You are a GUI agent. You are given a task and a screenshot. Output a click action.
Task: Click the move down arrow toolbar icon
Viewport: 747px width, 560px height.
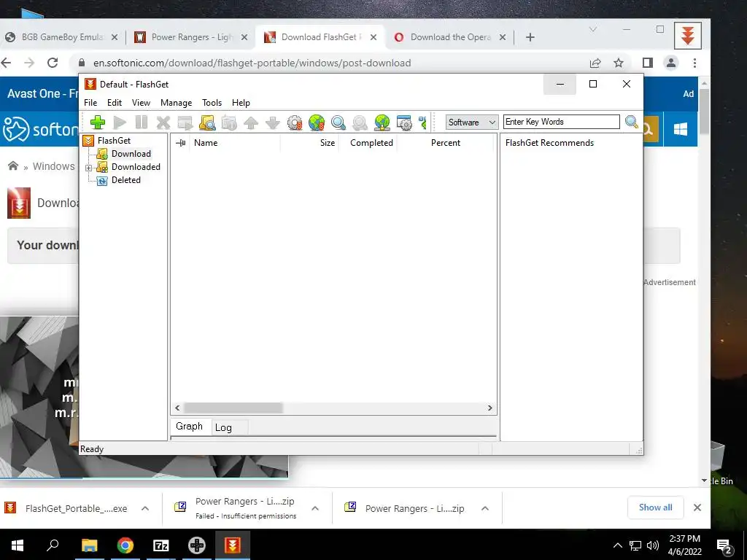click(x=273, y=122)
